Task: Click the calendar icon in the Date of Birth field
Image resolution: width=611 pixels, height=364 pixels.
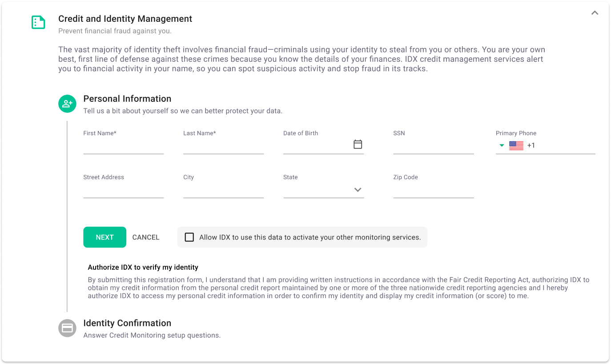Action: tap(358, 144)
